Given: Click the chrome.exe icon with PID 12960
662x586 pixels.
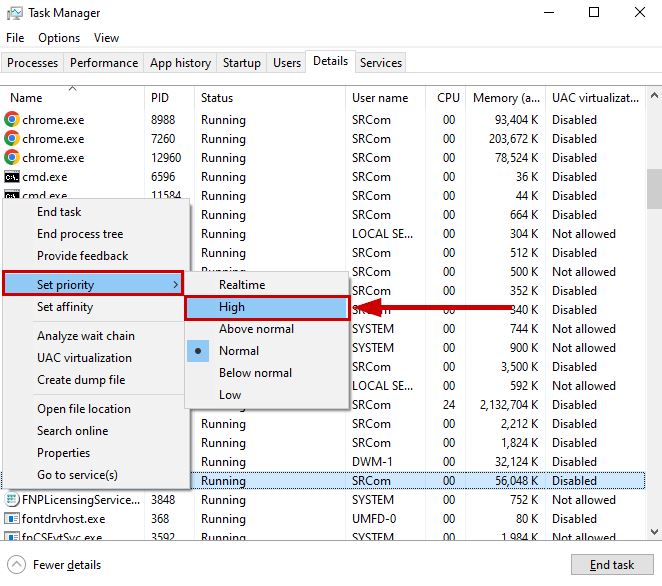Looking at the screenshot, I should coord(12,157).
